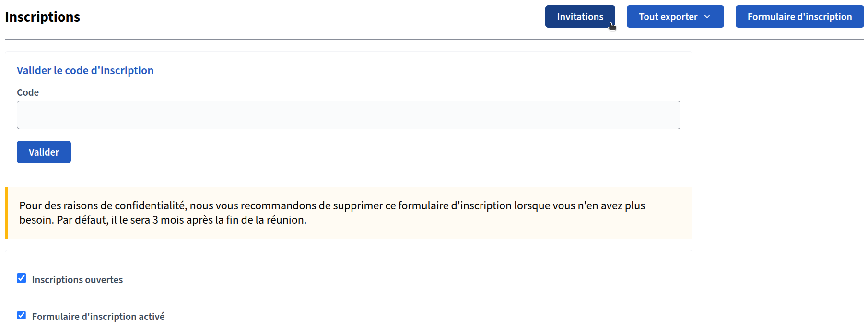Image resolution: width=868 pixels, height=330 pixels.
Task: Click the Tout exporter button label
Action: tap(668, 17)
